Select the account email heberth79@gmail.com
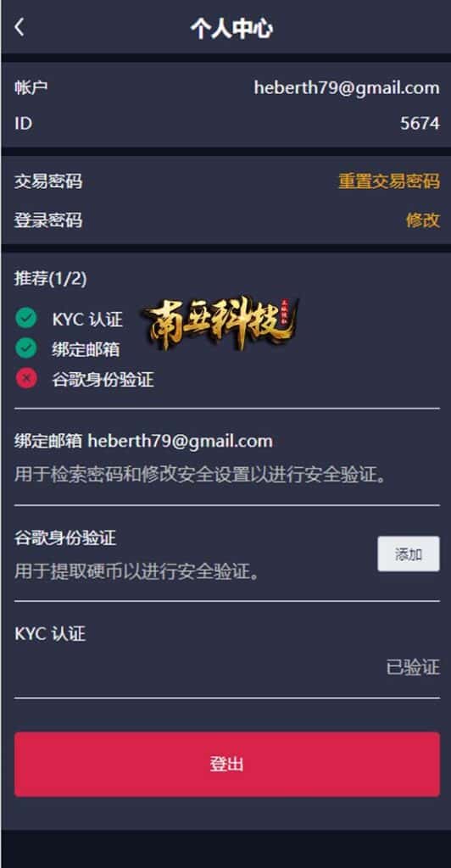This screenshot has width=451, height=868. tap(347, 88)
